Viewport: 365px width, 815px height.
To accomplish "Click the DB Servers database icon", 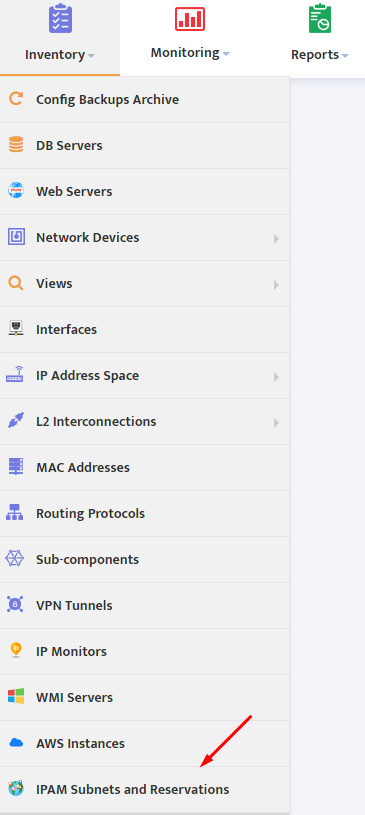I will point(16,145).
